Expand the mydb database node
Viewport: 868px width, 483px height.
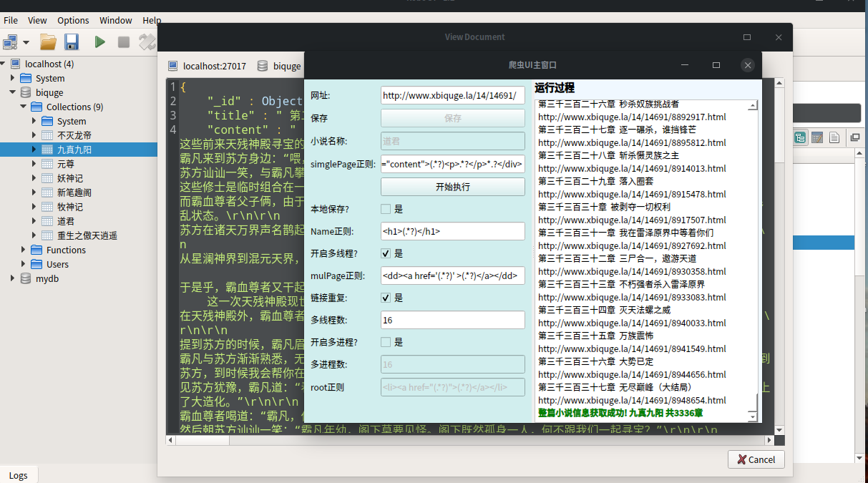coord(13,278)
